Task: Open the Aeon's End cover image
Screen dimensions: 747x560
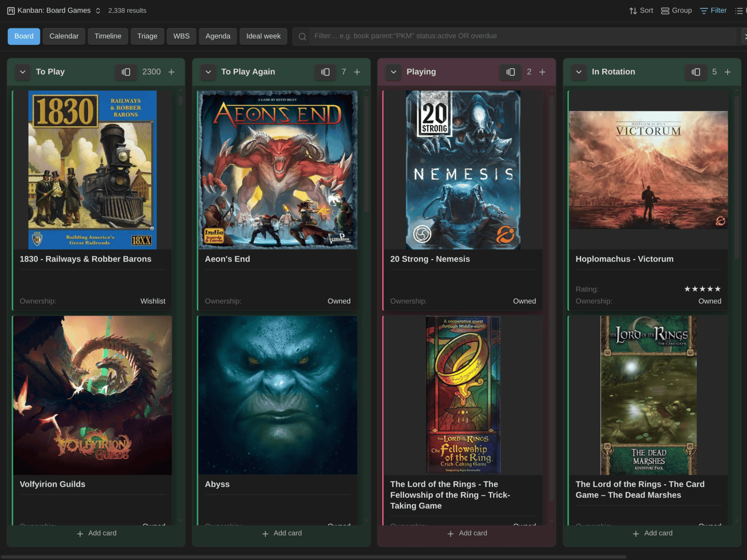Action: point(278,170)
